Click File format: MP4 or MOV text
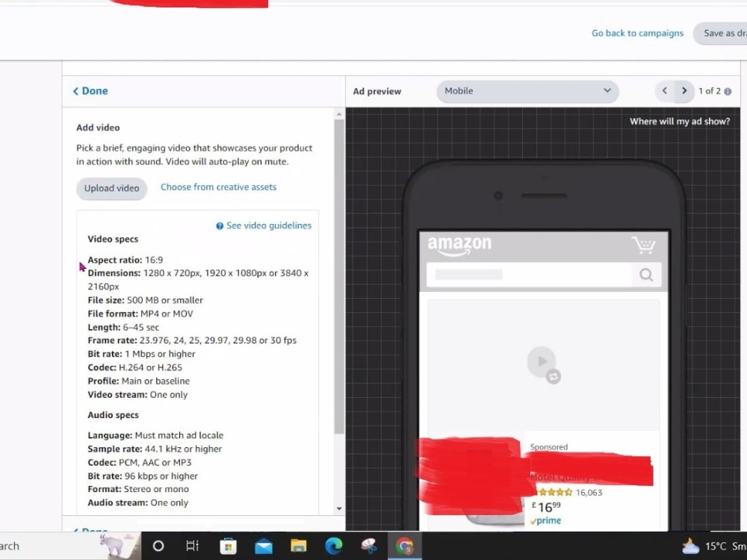This screenshot has height=560, width=747. (x=140, y=314)
